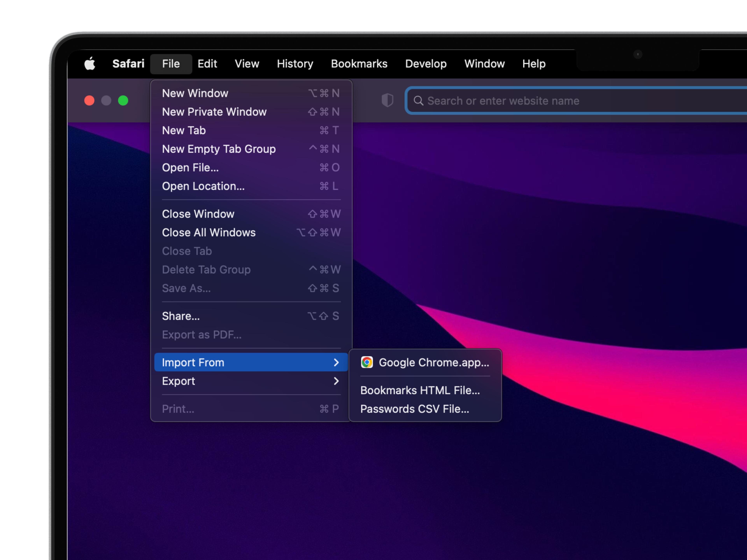Expand the Export submenu arrow
The image size is (747, 560).
click(336, 381)
